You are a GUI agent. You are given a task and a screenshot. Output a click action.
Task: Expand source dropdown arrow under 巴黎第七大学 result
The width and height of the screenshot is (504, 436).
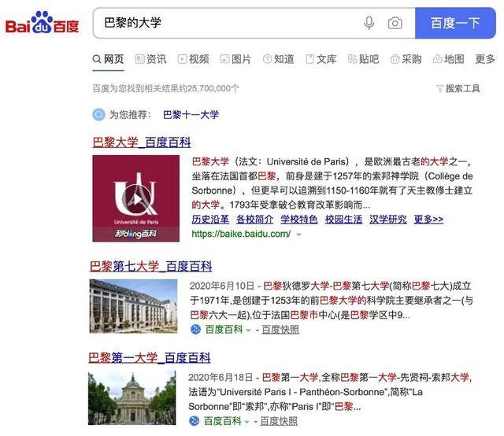248,330
